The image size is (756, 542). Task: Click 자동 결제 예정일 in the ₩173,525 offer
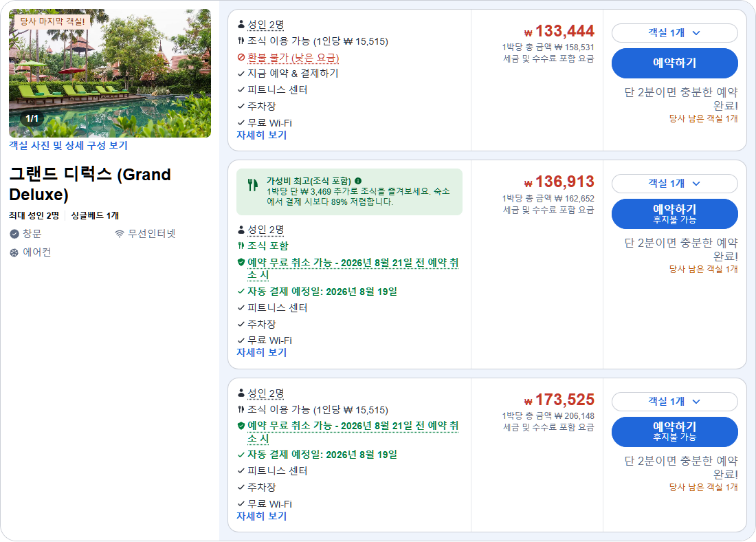pyautogui.click(x=322, y=455)
